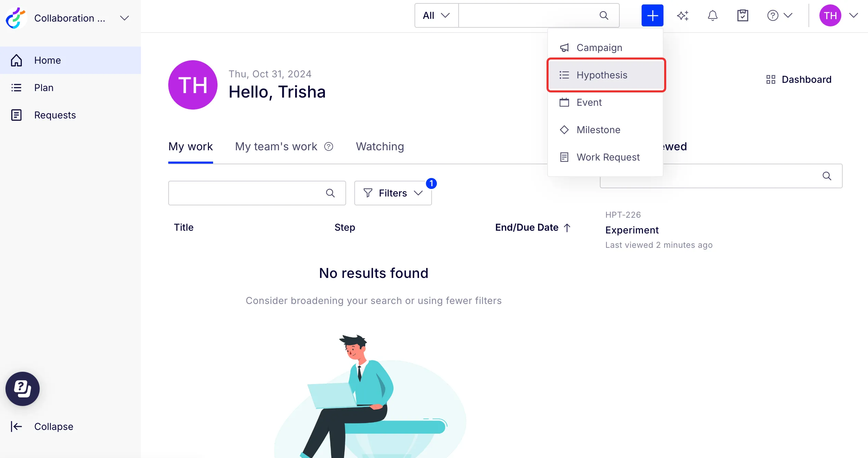Image resolution: width=868 pixels, height=458 pixels.
Task: Open Requests in the sidebar
Action: [70, 115]
